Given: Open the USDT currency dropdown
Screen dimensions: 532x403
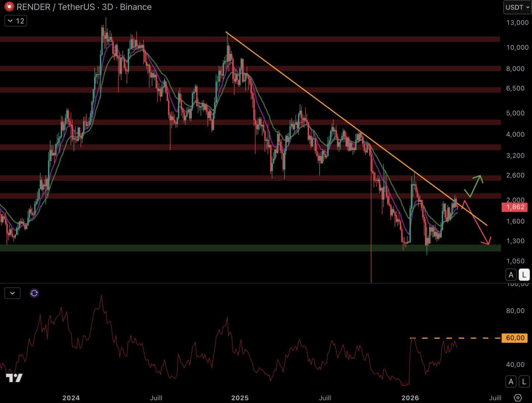Looking at the screenshot, I should (517, 7).
